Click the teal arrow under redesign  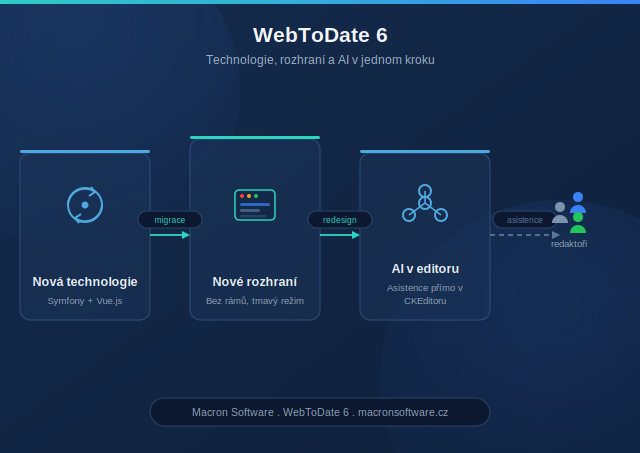[340, 235]
